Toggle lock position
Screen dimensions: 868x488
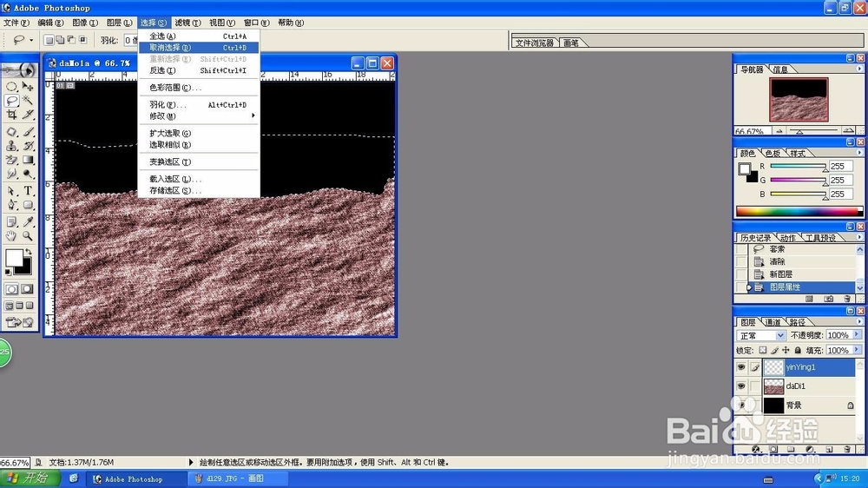[786, 350]
